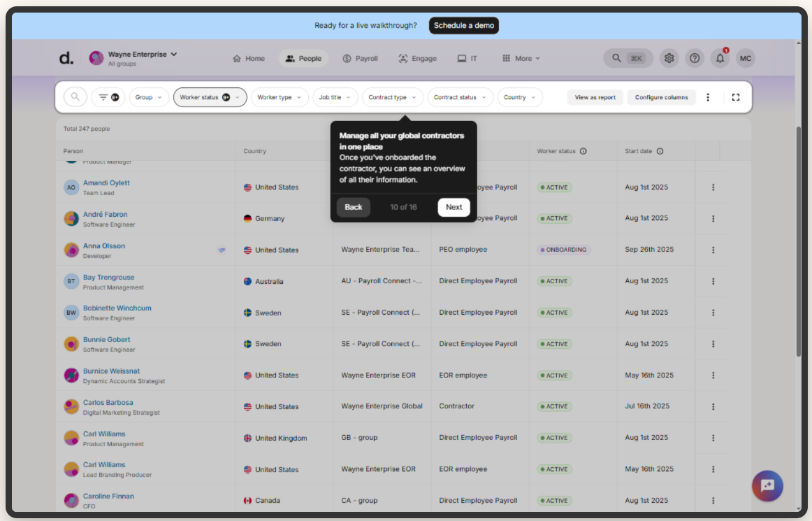
Task: Open the settings gear icon
Action: (669, 59)
